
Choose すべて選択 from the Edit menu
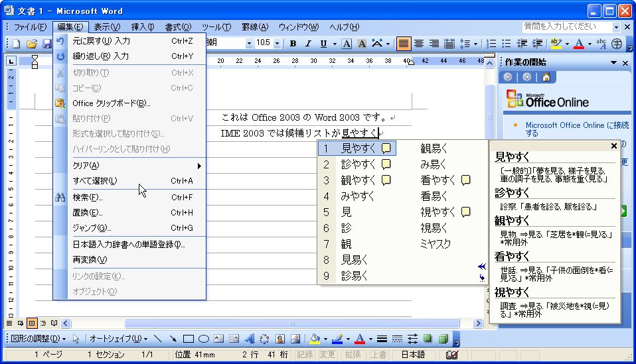(x=130, y=181)
